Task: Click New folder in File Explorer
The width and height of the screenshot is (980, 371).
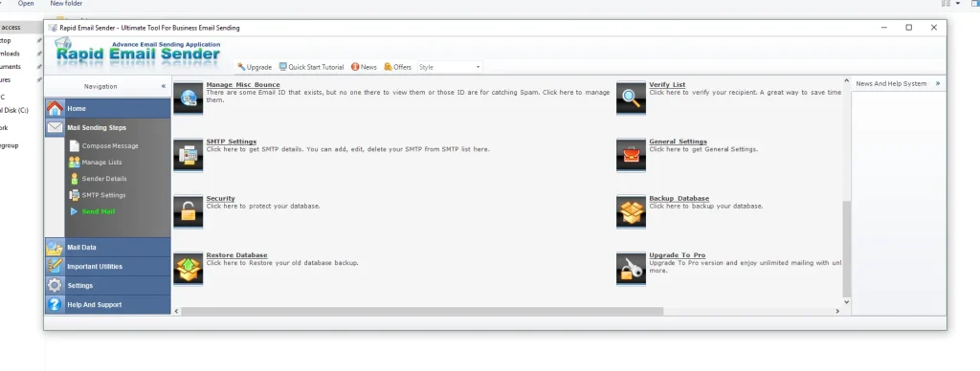Action: (66, 3)
